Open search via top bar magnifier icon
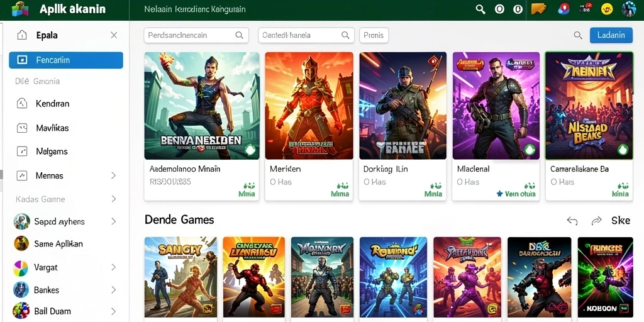 point(480,9)
